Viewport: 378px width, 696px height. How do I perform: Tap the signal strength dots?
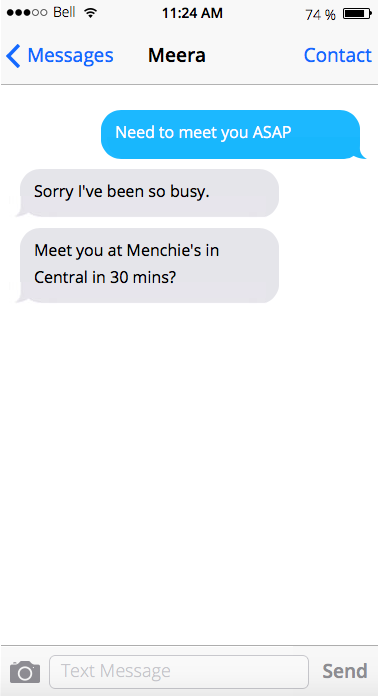(x=27, y=13)
